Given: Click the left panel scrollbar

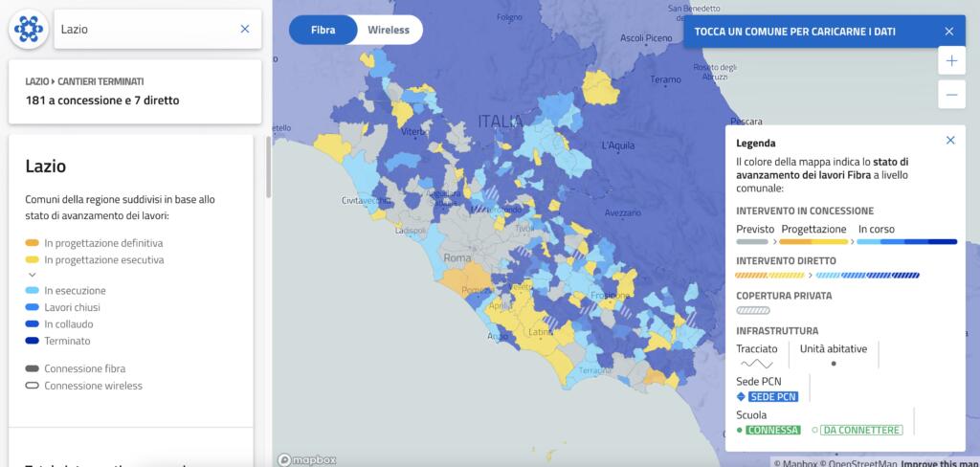Looking at the screenshot, I should [x=268, y=172].
